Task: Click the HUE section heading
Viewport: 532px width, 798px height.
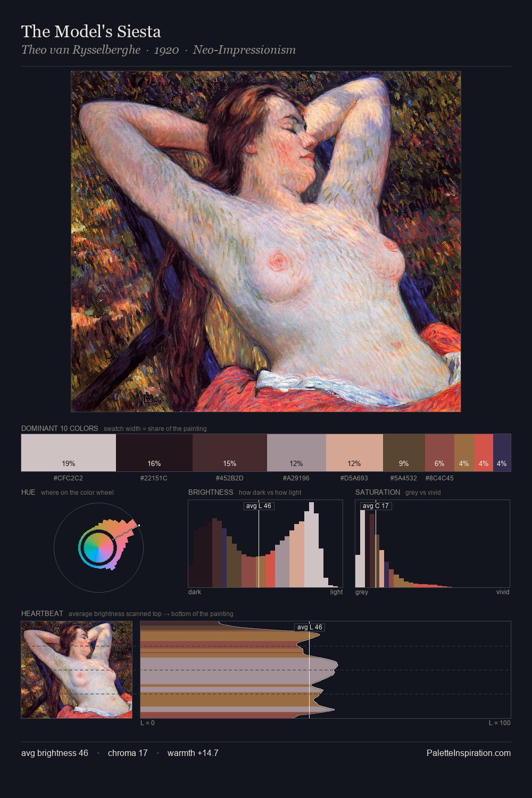Action: [28, 492]
